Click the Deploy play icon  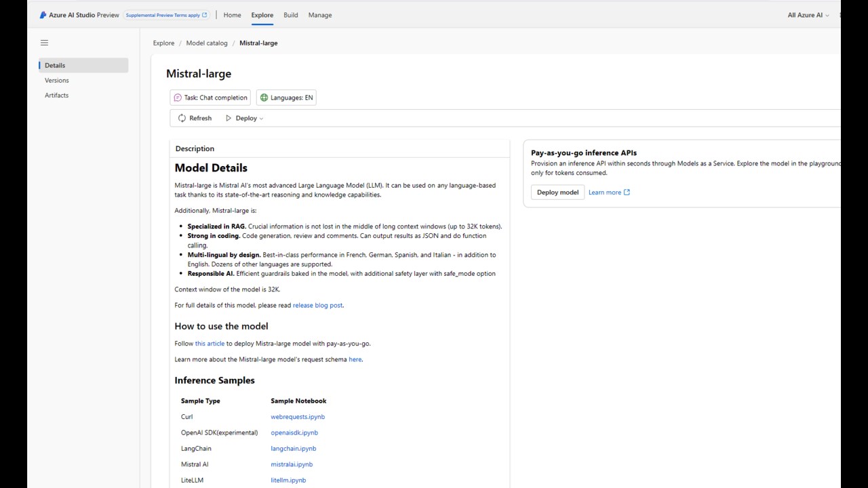(229, 118)
